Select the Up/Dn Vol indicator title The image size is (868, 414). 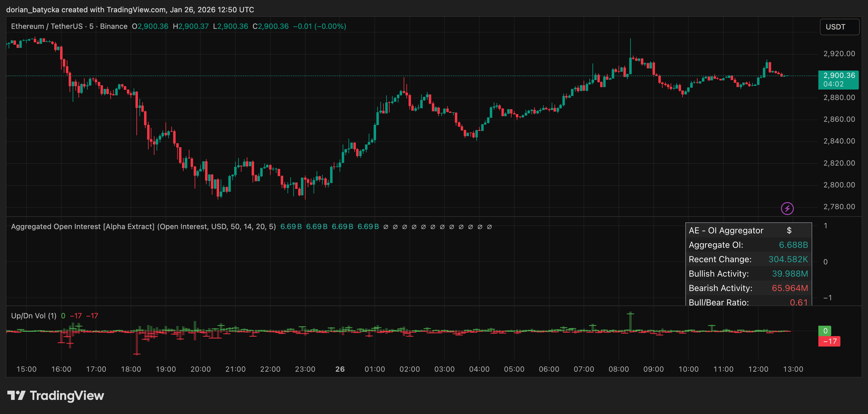click(33, 316)
